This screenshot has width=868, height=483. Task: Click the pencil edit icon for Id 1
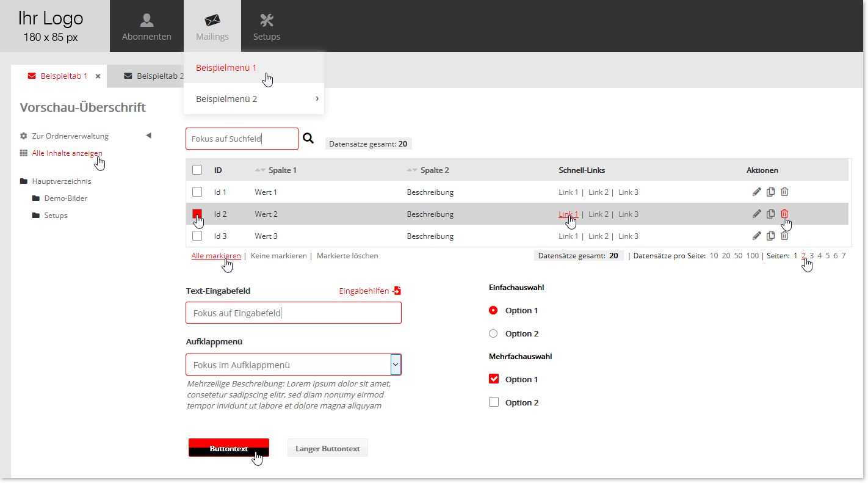point(757,192)
